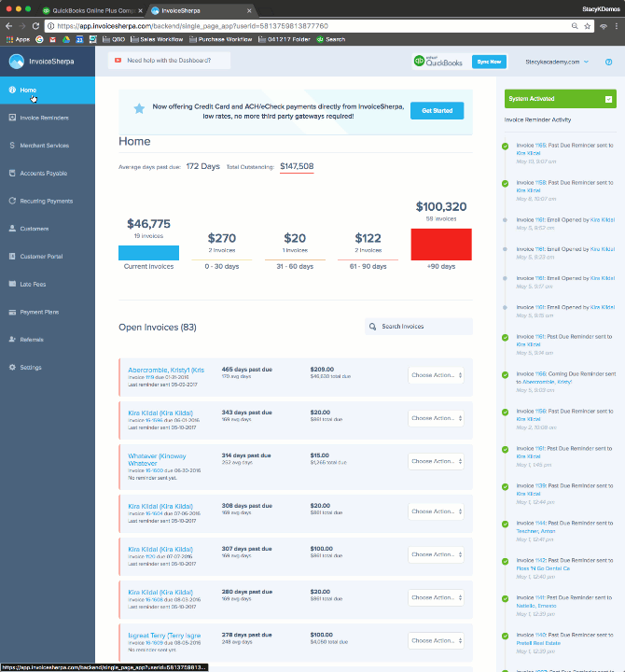Switch to QuickBooks Online Plus tab
Viewport: 625px width, 672px height.
click(91, 10)
